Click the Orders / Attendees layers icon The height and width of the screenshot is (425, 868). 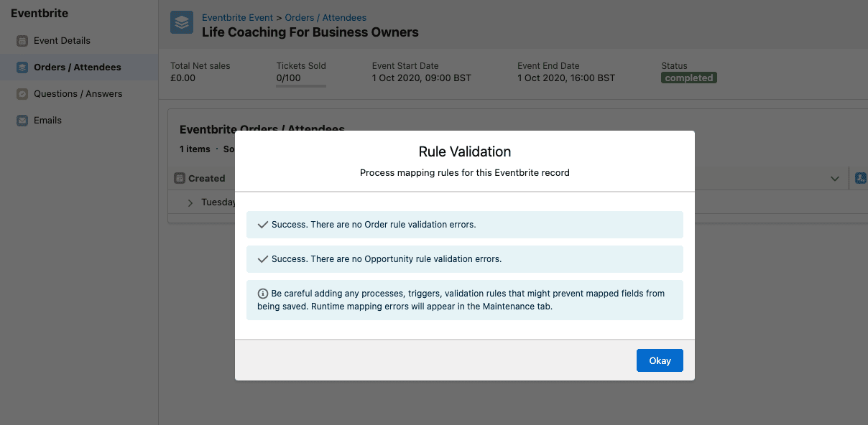[22, 67]
